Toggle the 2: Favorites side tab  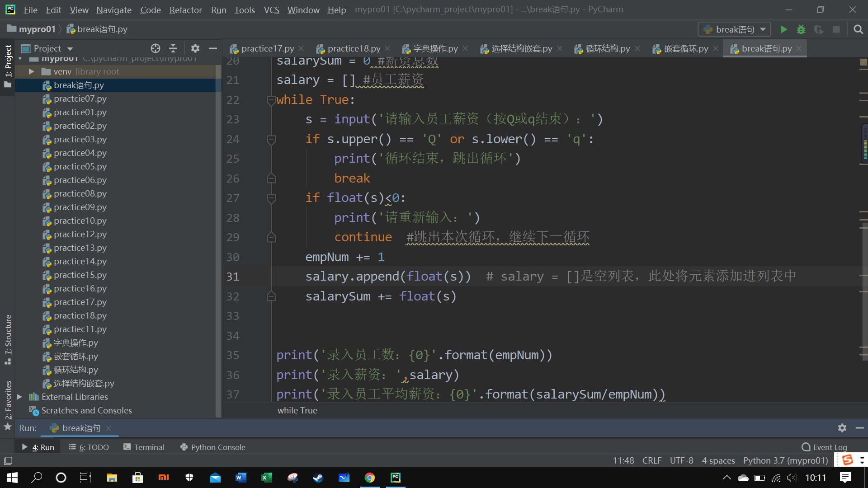8,405
